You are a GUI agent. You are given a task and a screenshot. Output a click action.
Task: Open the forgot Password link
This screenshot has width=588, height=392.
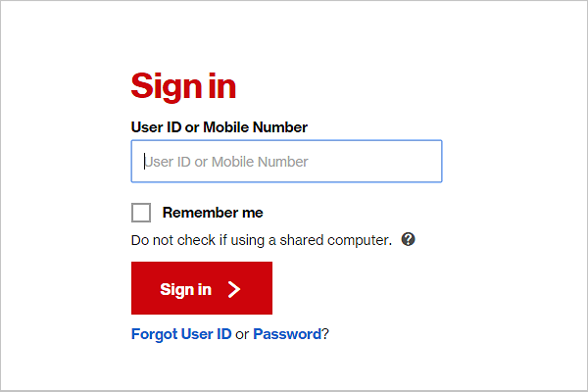point(287,334)
